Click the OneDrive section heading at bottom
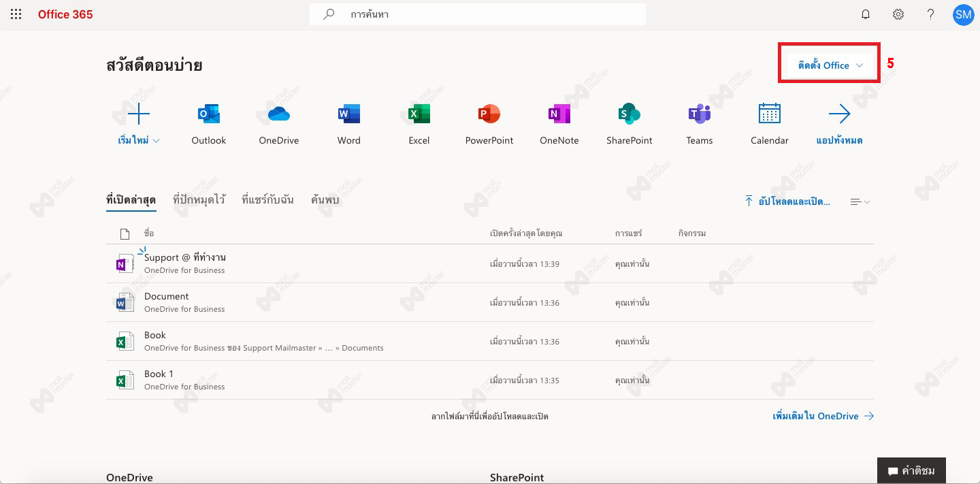 [129, 478]
